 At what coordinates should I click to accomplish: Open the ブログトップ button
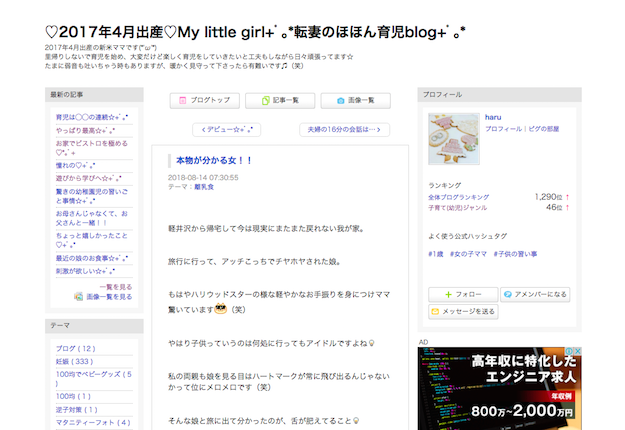point(205,100)
